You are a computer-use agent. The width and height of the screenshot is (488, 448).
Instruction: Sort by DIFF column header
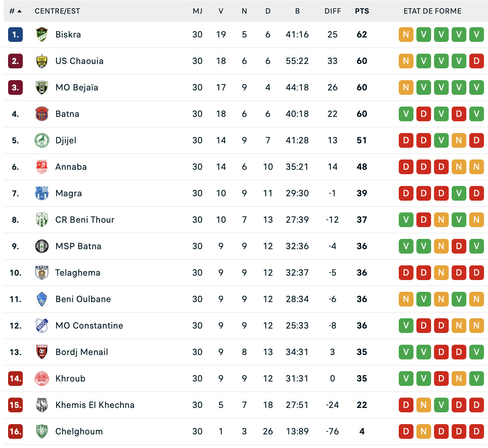tap(333, 11)
